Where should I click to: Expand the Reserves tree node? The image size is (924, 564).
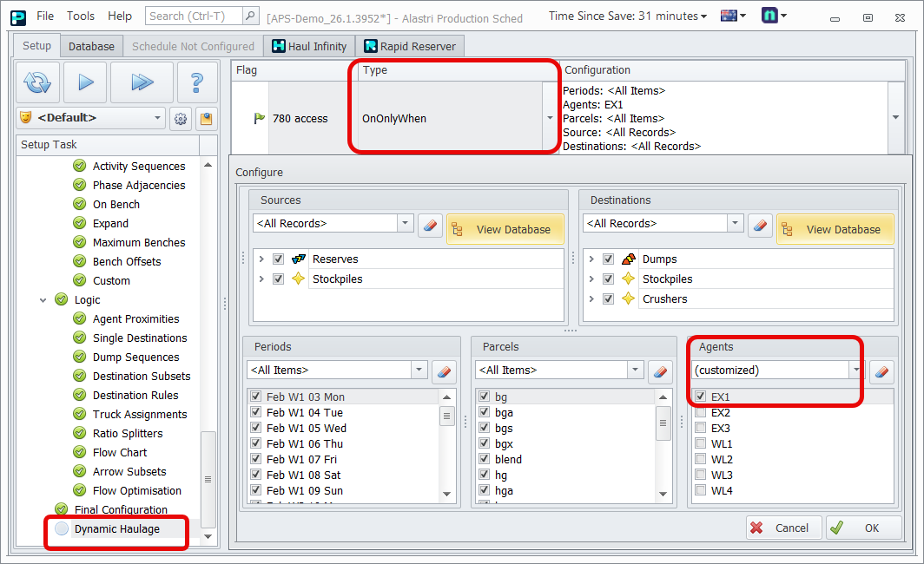(x=262, y=259)
